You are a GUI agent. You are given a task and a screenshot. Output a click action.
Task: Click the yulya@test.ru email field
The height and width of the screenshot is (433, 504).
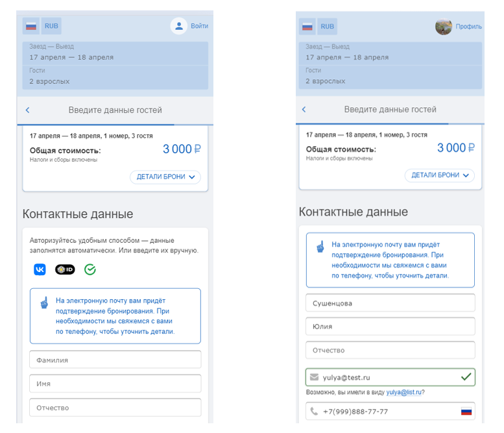(390, 377)
